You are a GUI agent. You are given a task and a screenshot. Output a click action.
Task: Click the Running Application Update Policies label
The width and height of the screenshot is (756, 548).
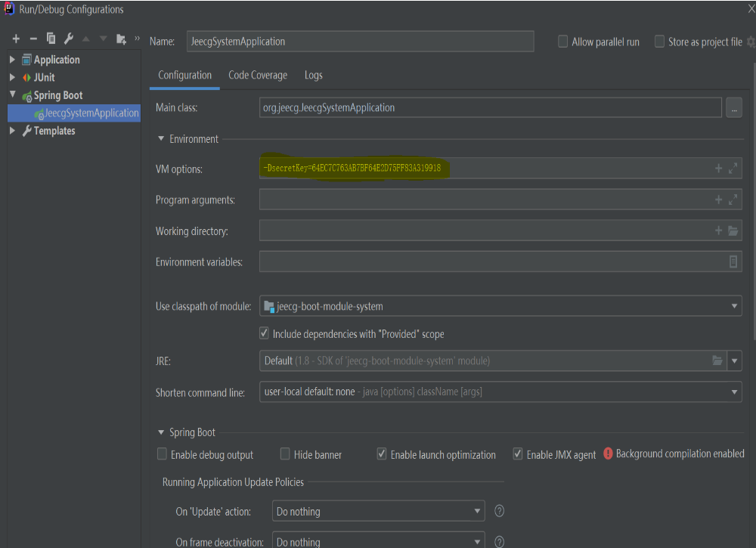tap(233, 482)
